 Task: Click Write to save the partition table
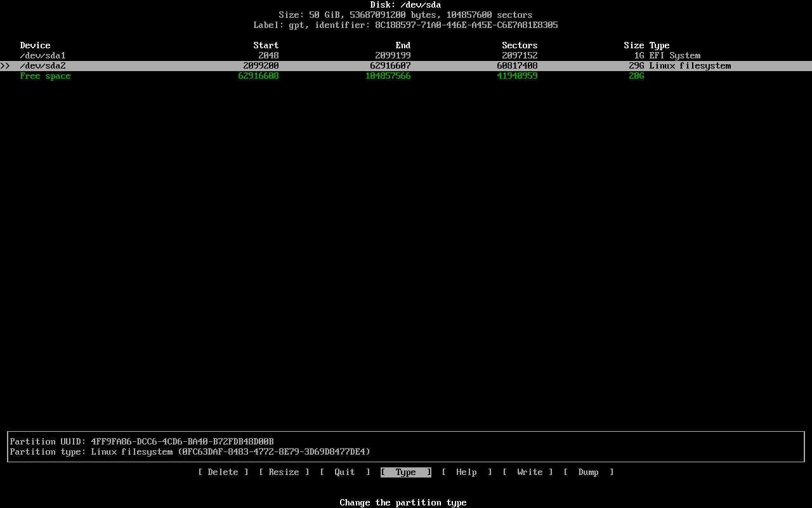(x=527, y=472)
